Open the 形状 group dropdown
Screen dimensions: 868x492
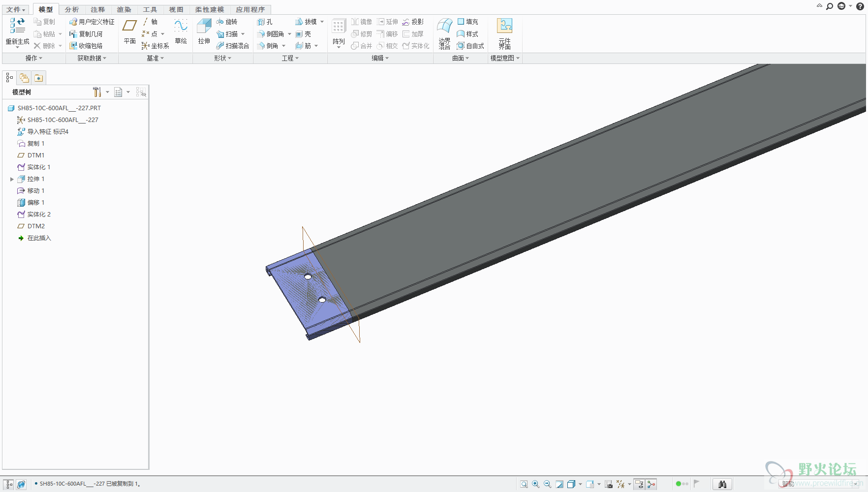point(223,58)
